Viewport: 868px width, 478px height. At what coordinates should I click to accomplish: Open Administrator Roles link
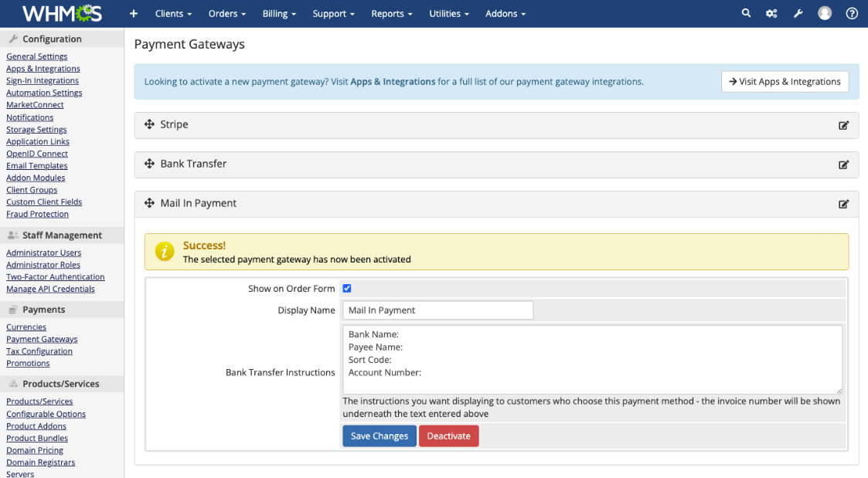pos(43,265)
